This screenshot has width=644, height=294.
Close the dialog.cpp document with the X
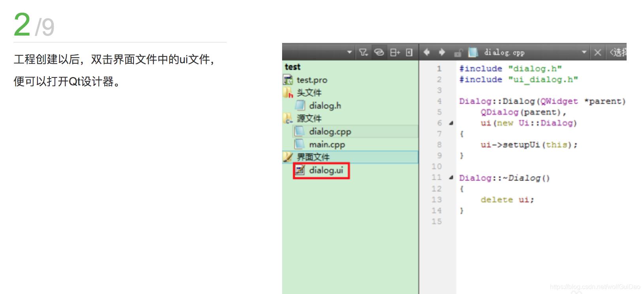(x=598, y=52)
